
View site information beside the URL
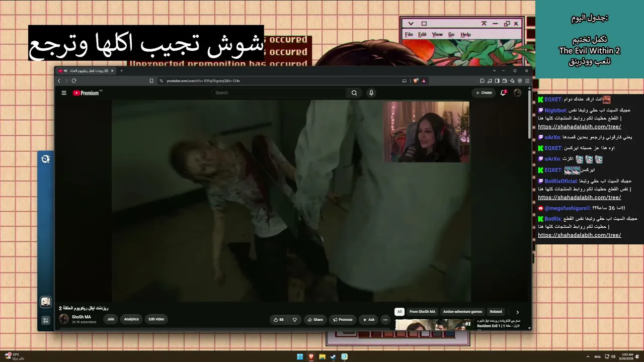click(x=161, y=81)
